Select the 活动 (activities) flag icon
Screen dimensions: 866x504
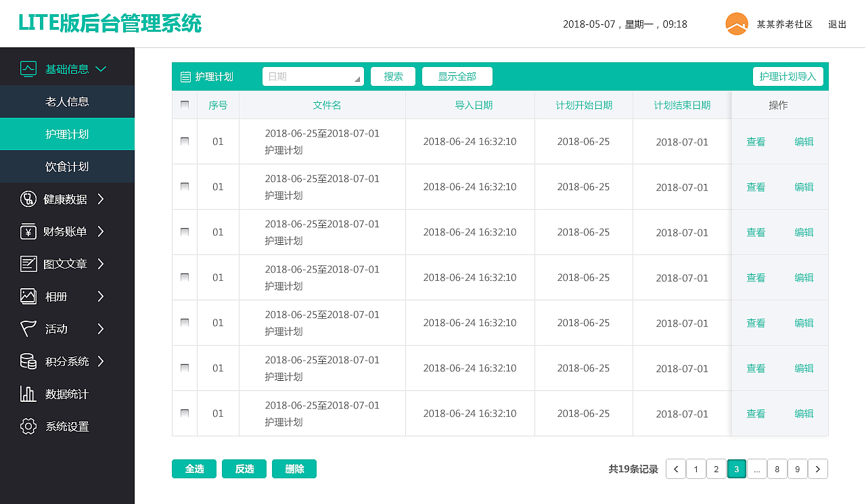click(x=28, y=329)
